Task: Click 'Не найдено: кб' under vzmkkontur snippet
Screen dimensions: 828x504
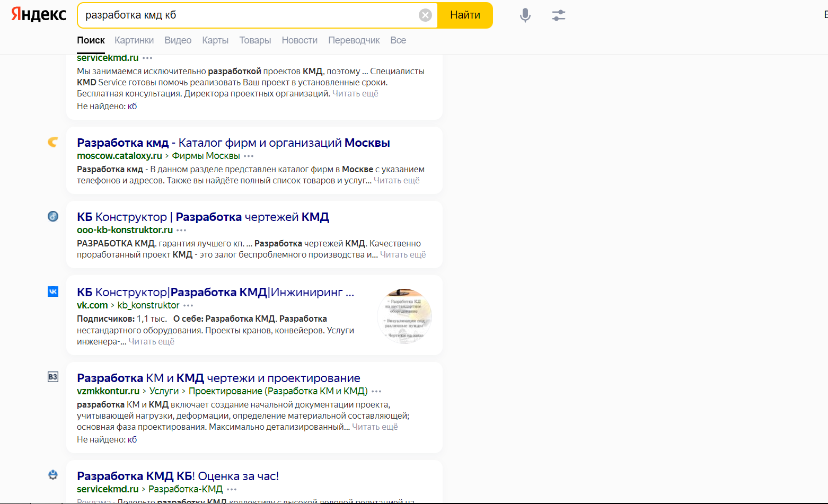Action: point(107,440)
